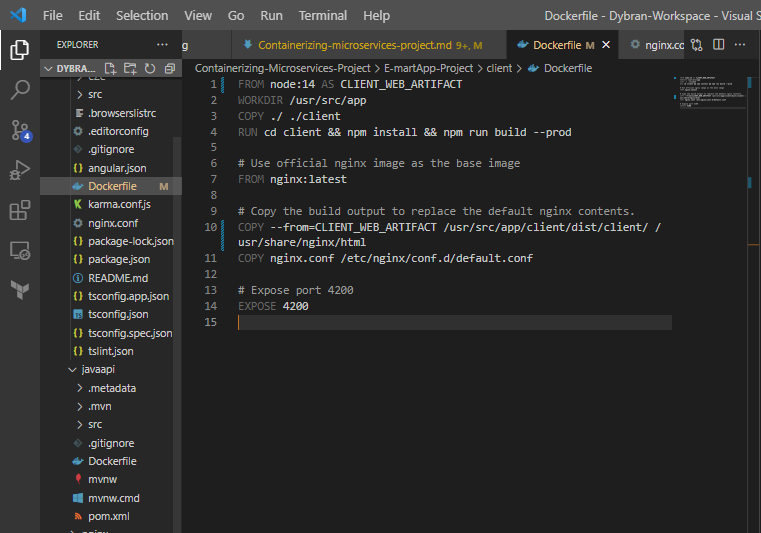Click the New File icon in Explorer
Image resolution: width=761 pixels, height=533 pixels.
point(111,68)
